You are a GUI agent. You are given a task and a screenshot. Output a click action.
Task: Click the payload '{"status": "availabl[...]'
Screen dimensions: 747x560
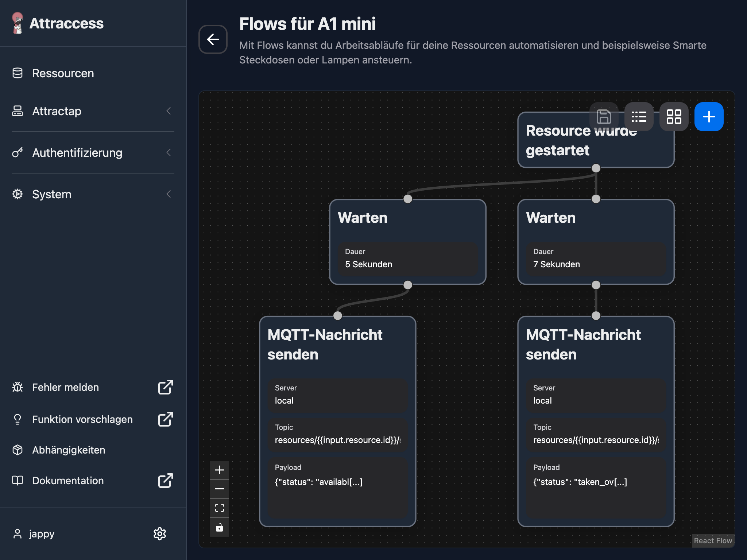tap(318, 482)
